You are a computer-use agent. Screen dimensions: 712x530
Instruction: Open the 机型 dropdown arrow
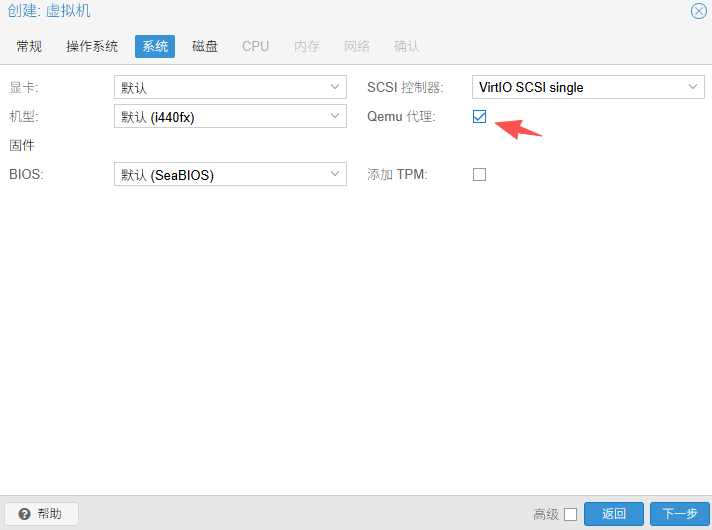tap(335, 117)
